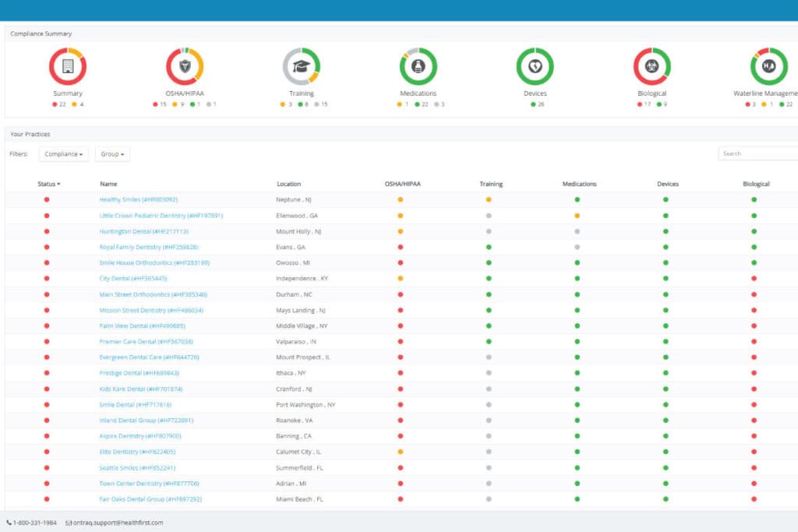This screenshot has width=798, height=532.
Task: Click the green Training dot for Royal Family Dentistry
Action: point(489,247)
